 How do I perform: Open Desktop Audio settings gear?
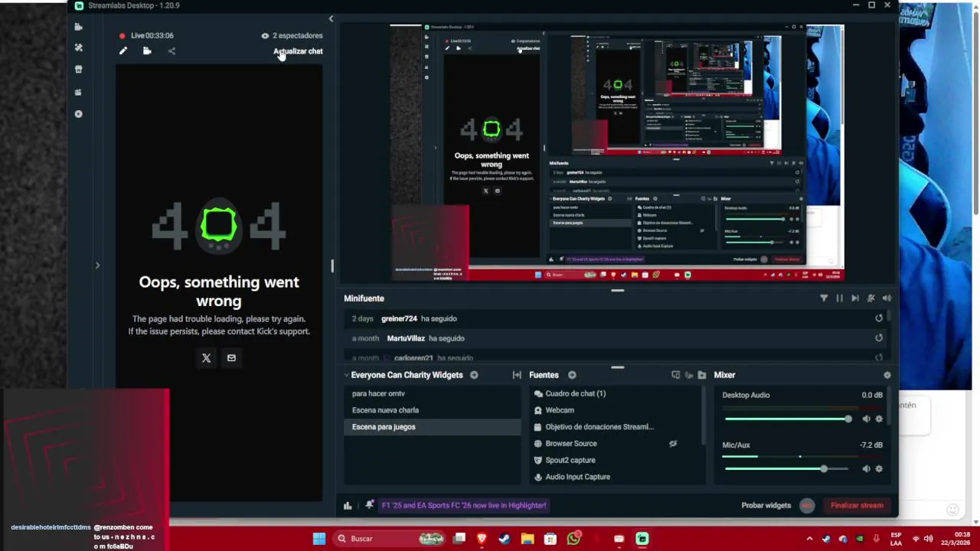(879, 419)
